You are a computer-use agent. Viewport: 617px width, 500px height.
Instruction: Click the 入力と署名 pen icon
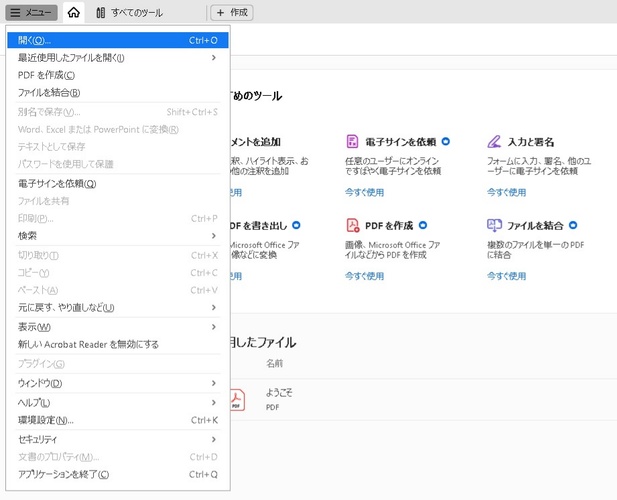coord(494,141)
